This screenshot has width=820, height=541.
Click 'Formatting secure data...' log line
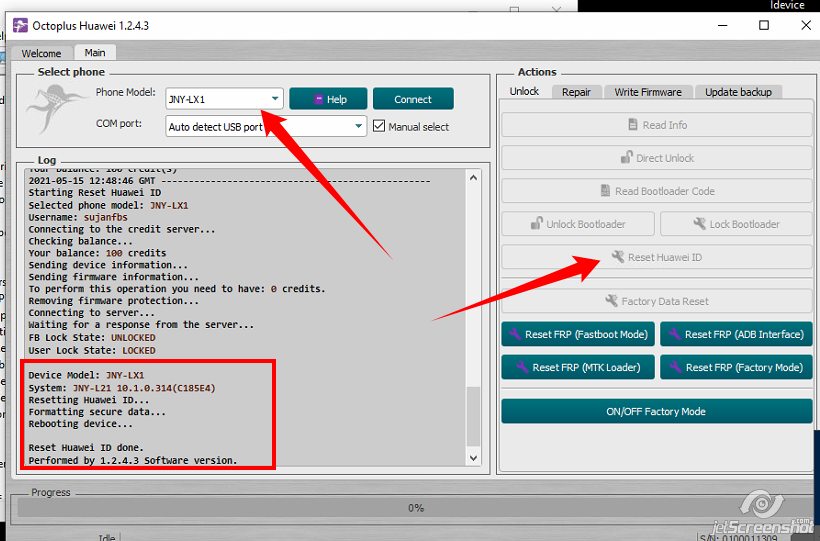(x=97, y=412)
